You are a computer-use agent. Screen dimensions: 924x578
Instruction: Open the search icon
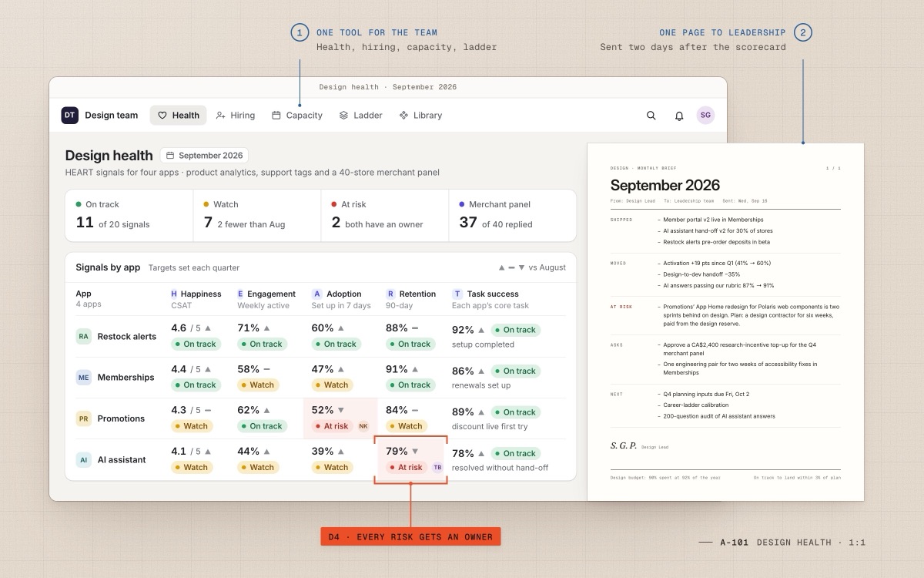pyautogui.click(x=651, y=116)
